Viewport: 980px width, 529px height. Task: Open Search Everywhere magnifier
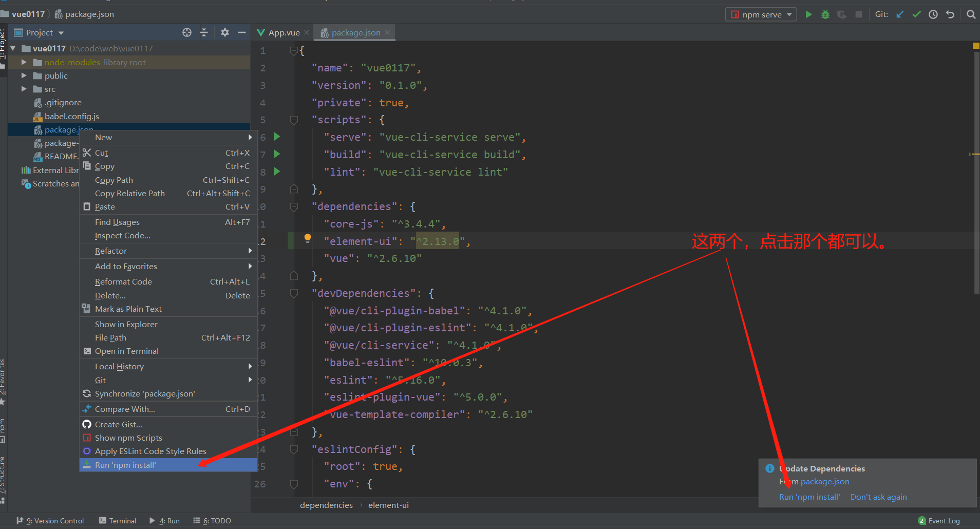[971, 14]
